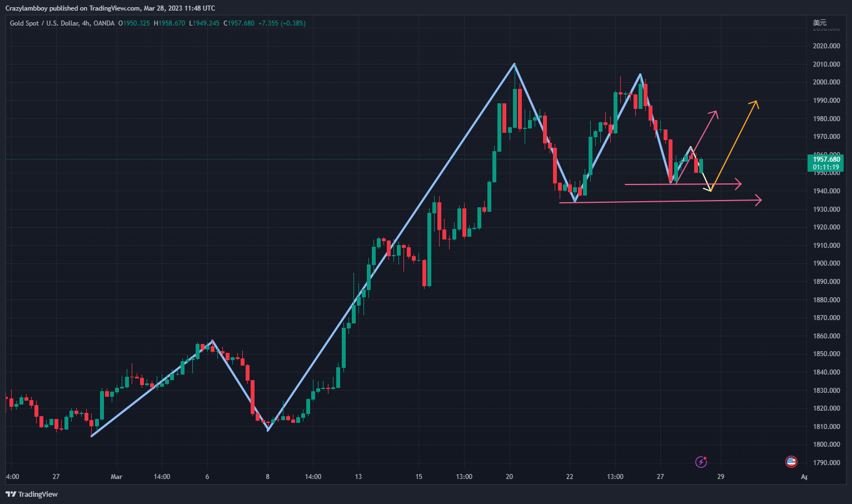Viewport: 852px width, 504px height.
Task: Click the Crazylambboy author name in header
Action: coord(26,8)
